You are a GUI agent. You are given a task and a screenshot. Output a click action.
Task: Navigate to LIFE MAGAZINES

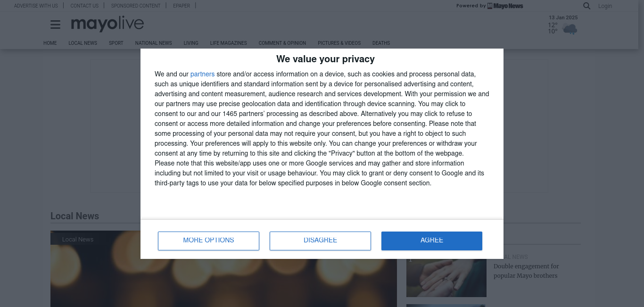[228, 43]
